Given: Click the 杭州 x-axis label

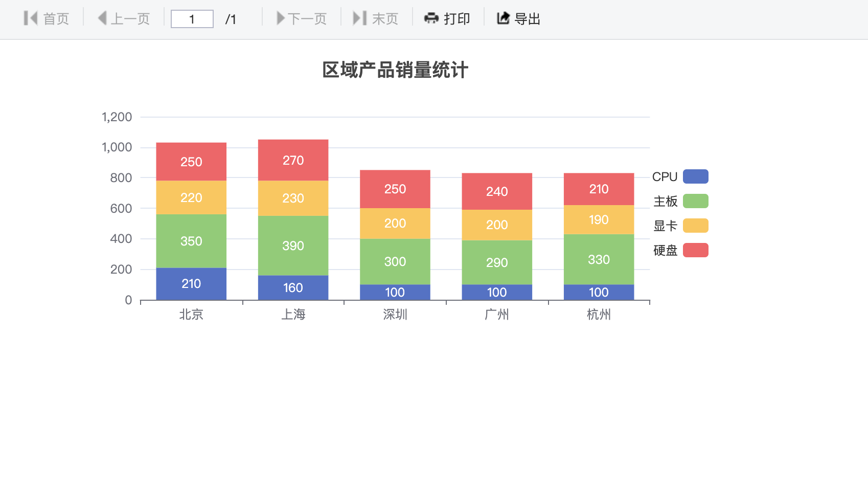Looking at the screenshot, I should click(599, 315).
